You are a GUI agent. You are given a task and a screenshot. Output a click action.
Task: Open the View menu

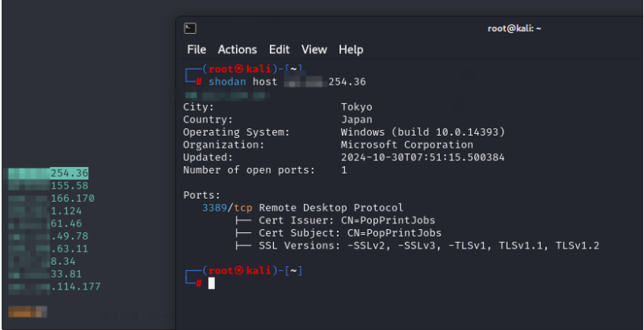tap(314, 50)
